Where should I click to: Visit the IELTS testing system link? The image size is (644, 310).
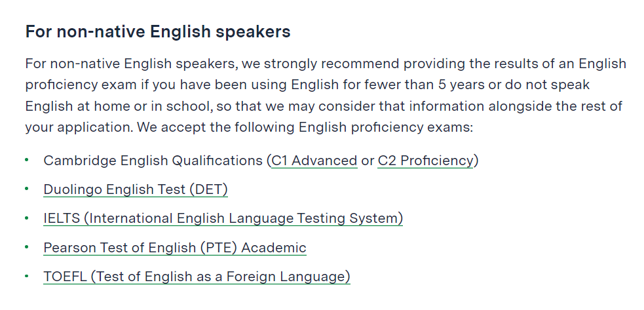click(223, 218)
